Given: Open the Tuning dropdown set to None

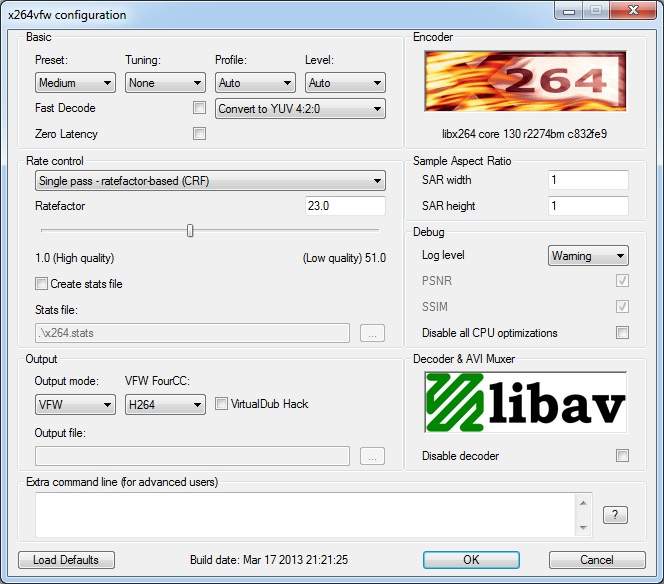Looking at the screenshot, I should pyautogui.click(x=165, y=83).
